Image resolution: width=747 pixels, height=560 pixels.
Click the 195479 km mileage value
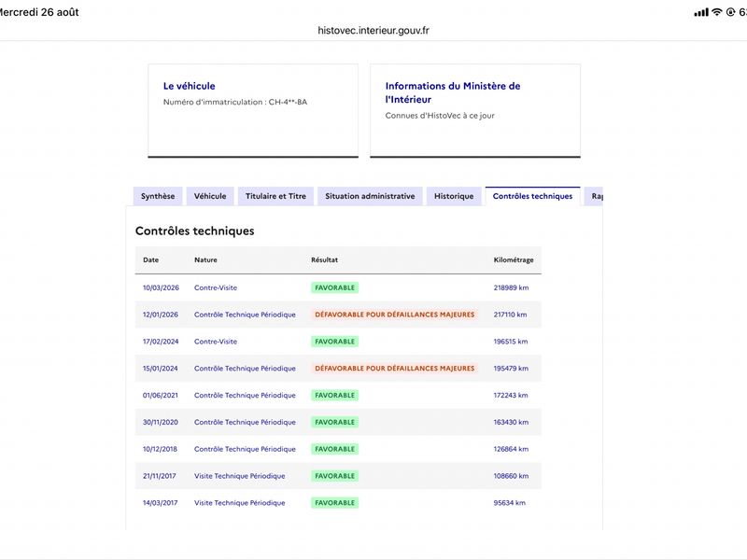(x=511, y=369)
